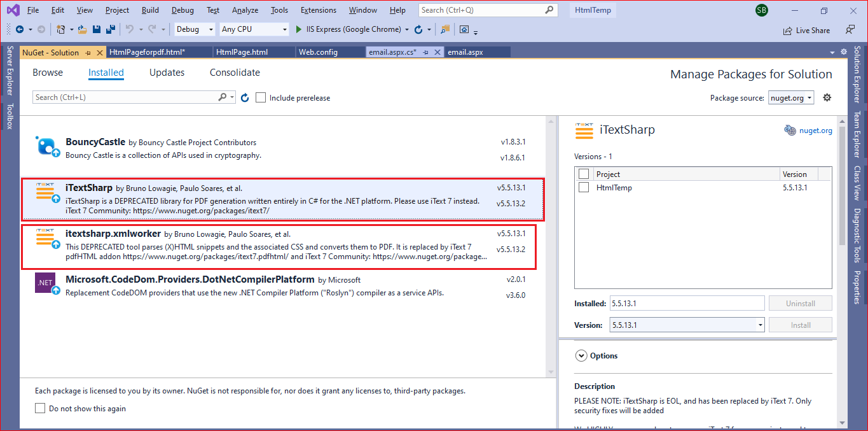This screenshot has height=431, width=868.
Task: Click the BouncyCastle package icon
Action: click(48, 147)
